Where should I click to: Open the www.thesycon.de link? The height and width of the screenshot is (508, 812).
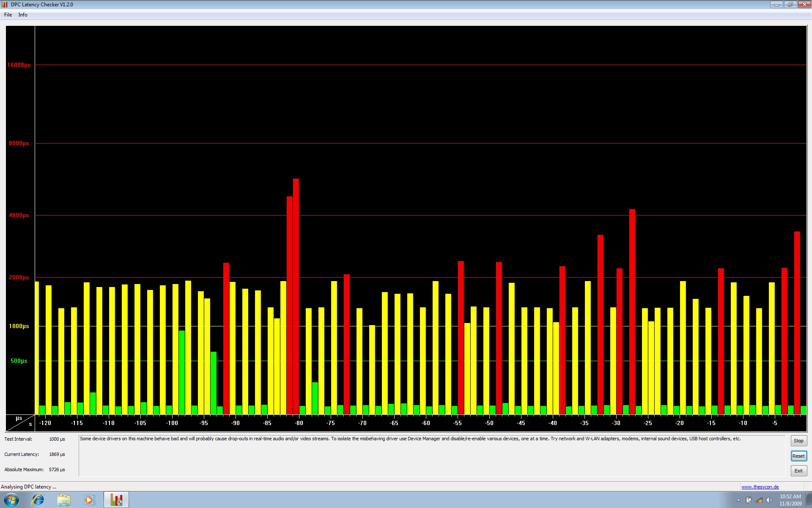pyautogui.click(x=760, y=487)
